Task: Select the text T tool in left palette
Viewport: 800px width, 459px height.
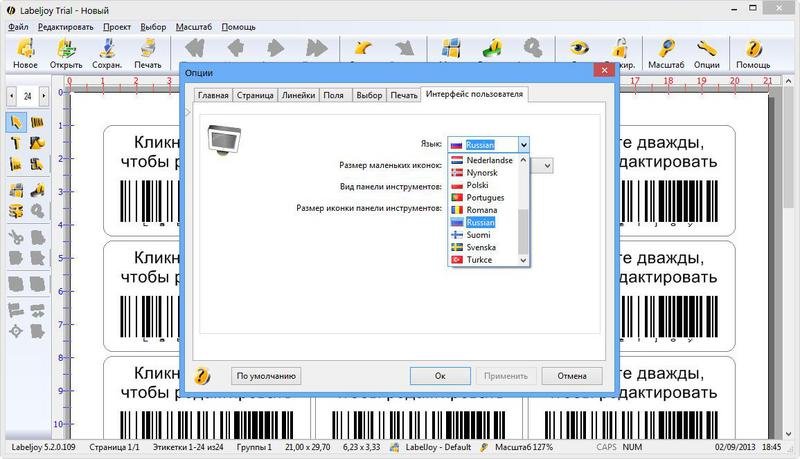Action: point(16,143)
